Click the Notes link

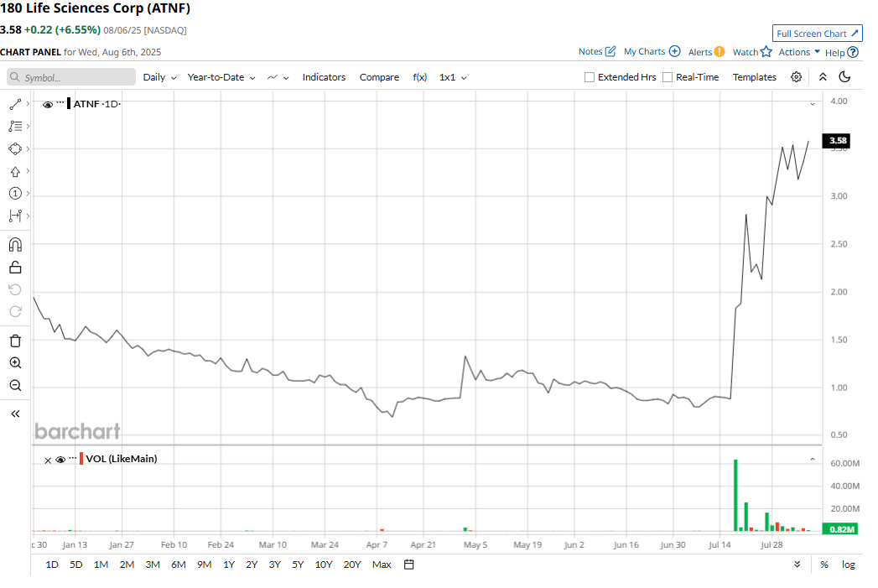coord(590,51)
